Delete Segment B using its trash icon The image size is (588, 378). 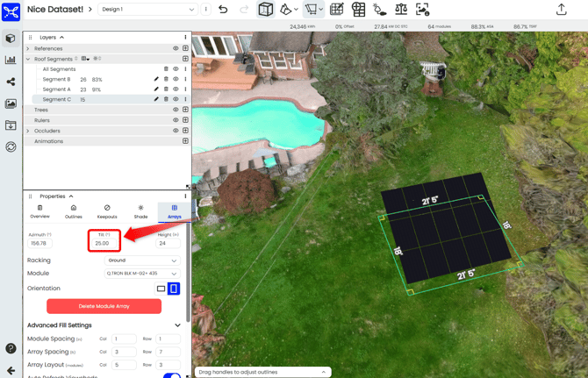(166, 79)
